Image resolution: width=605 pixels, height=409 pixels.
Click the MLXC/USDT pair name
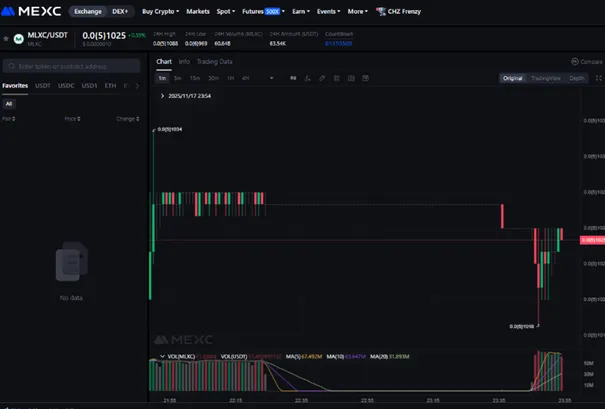[47, 35]
